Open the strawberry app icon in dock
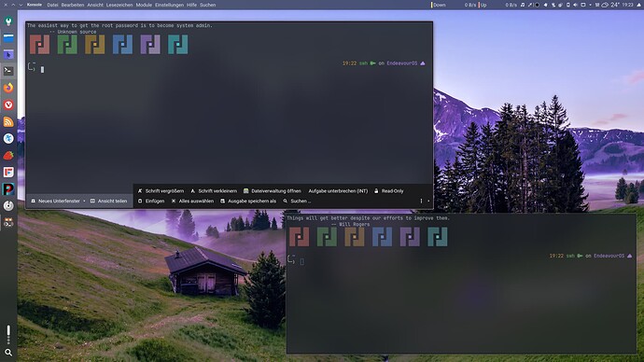Viewport: 644px width, 362px height. (x=8, y=155)
